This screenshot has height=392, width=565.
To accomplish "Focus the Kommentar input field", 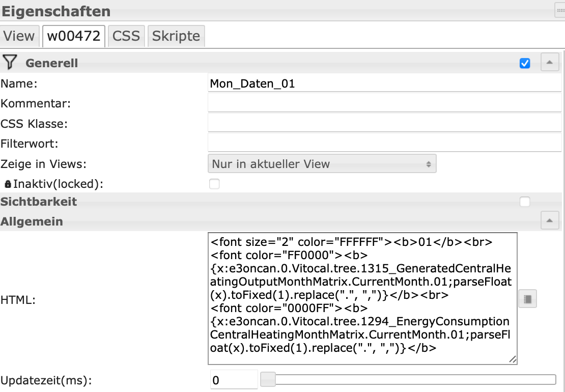I will (384, 103).
